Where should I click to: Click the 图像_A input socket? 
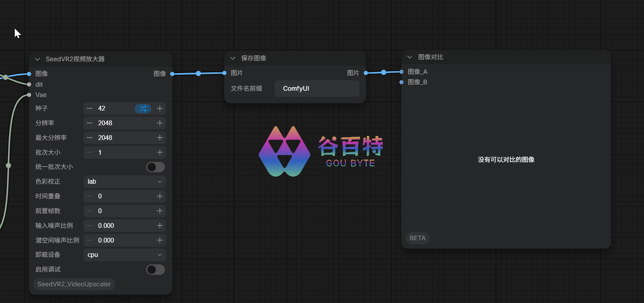(401, 72)
